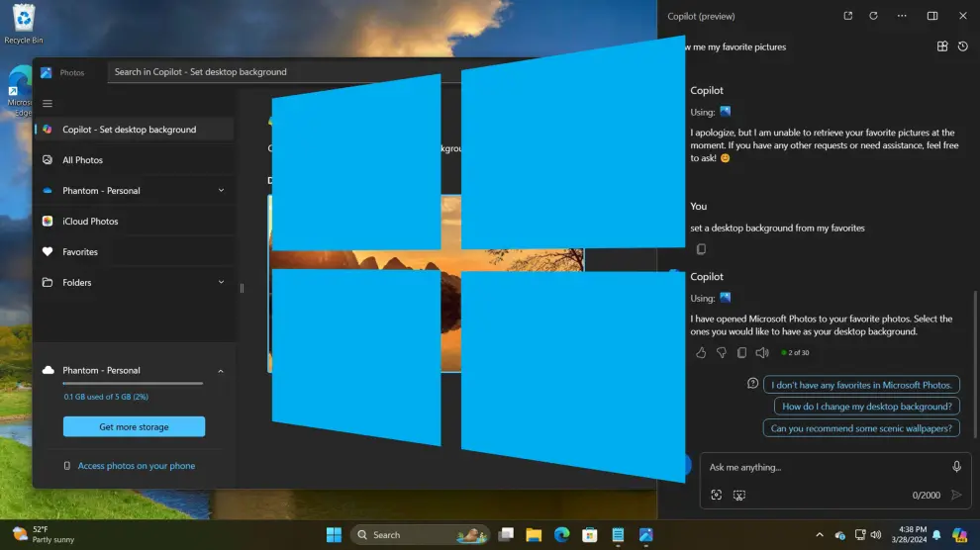980x550 pixels.
Task: Click the thumbs down feedback icon
Action: [x=722, y=352]
